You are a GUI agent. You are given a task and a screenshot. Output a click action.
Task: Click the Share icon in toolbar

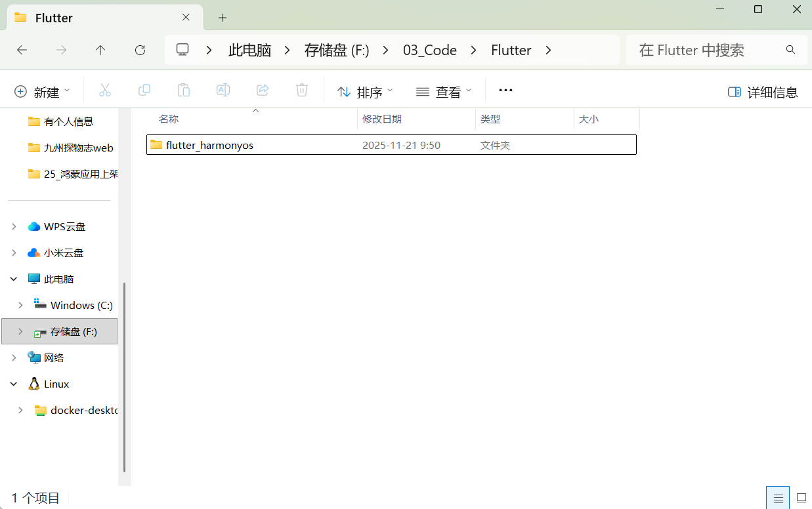(263, 91)
